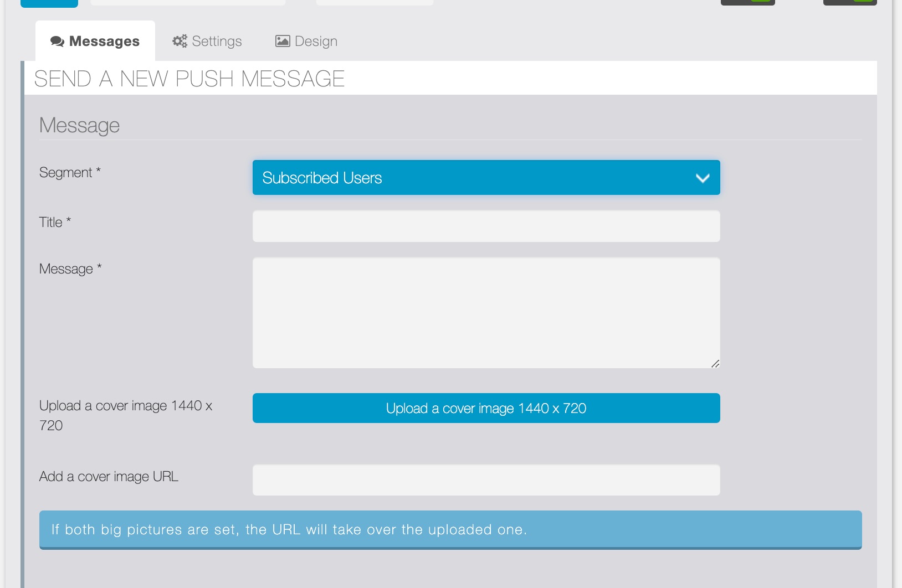
Task: Click the blue big pictures info banner
Action: click(x=450, y=530)
